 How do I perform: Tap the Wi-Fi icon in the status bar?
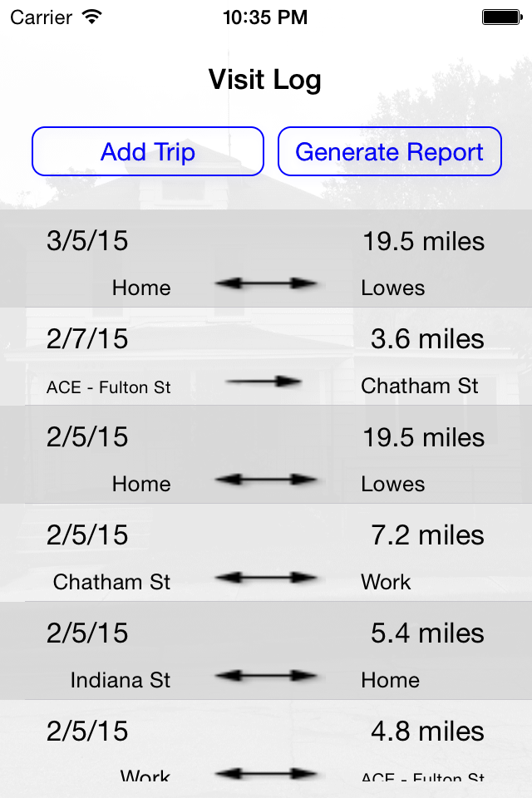pos(92,17)
